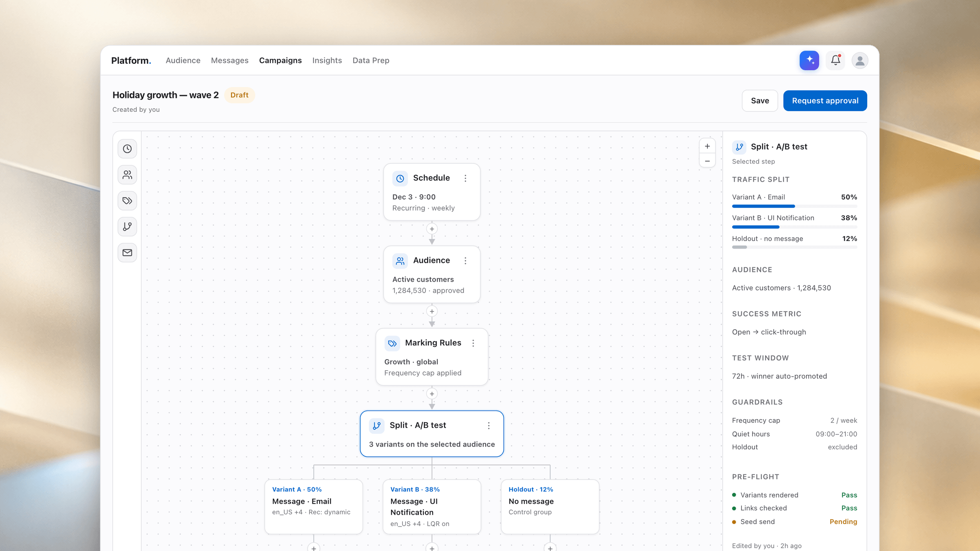Open Schedule node options menu

(465, 178)
